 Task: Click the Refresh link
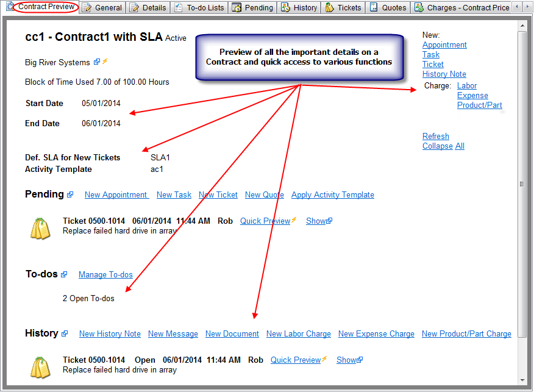(435, 137)
